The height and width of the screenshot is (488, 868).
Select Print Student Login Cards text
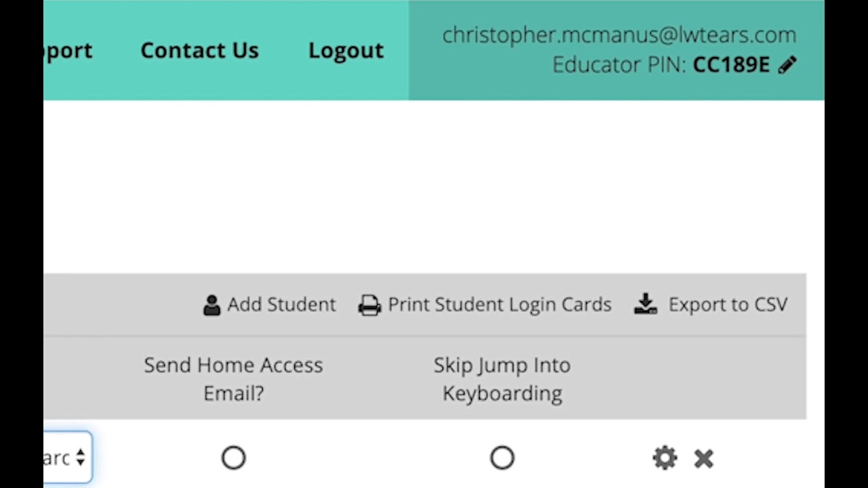(x=500, y=304)
